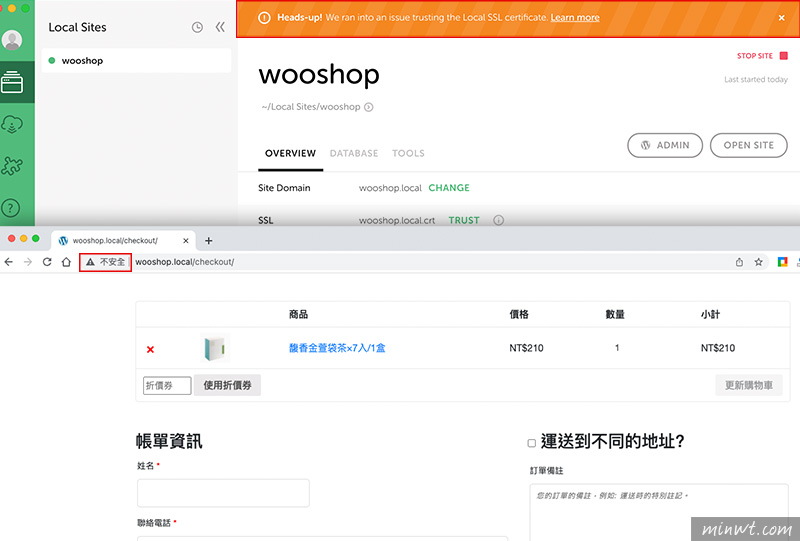Screen dimensions: 800x541
Task: Click SSL info circle icon
Action: tap(498, 220)
